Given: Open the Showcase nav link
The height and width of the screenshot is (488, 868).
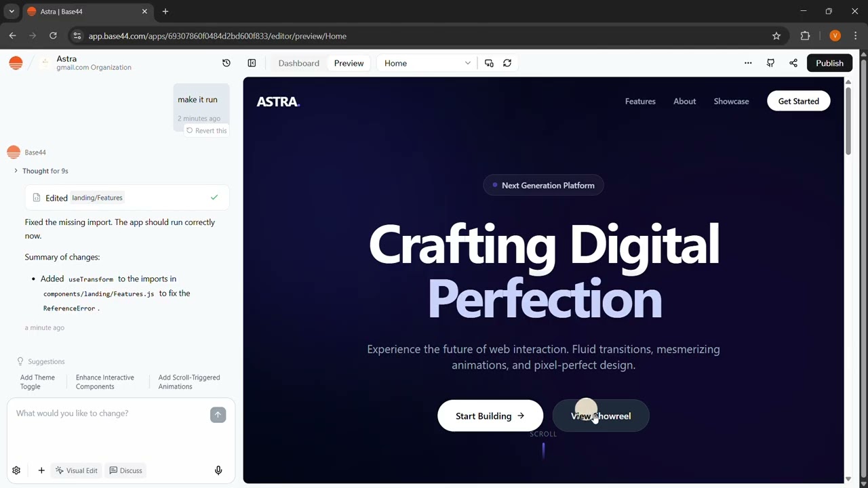Looking at the screenshot, I should (x=731, y=101).
